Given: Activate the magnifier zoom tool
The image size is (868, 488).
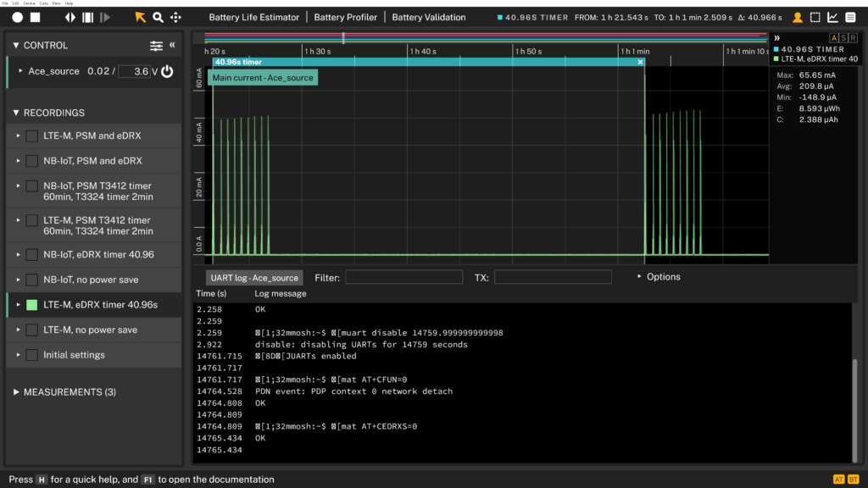Looking at the screenshot, I should click(158, 17).
